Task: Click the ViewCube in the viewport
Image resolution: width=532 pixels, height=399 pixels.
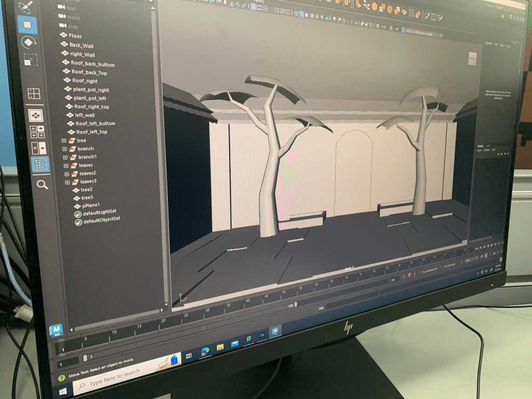Action: 472,59
